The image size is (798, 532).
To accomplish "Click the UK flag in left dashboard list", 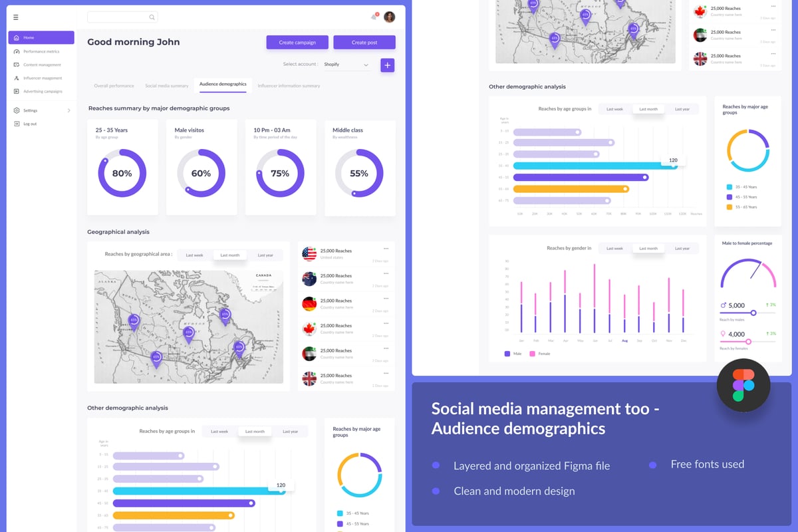I will pos(309,378).
